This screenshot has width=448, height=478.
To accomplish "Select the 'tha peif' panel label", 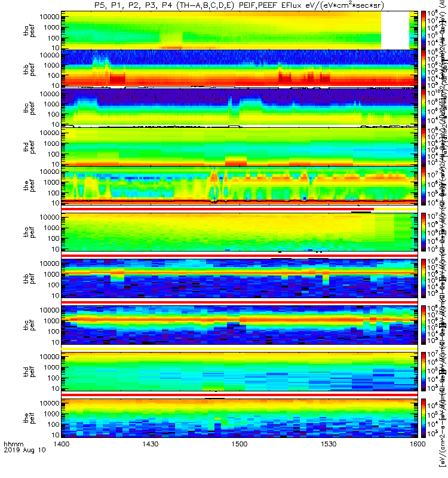I will (29, 232).
